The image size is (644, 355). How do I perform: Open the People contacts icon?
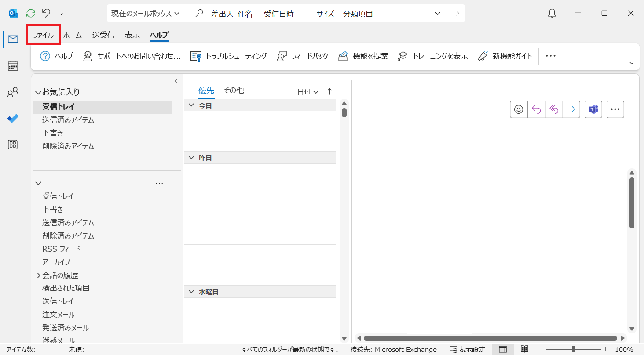tap(13, 92)
